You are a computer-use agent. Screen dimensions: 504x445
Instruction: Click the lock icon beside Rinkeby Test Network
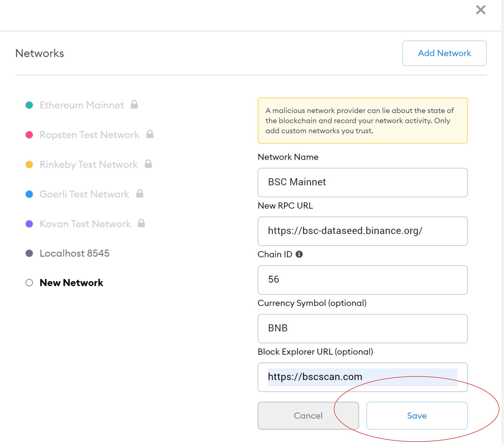pos(148,164)
